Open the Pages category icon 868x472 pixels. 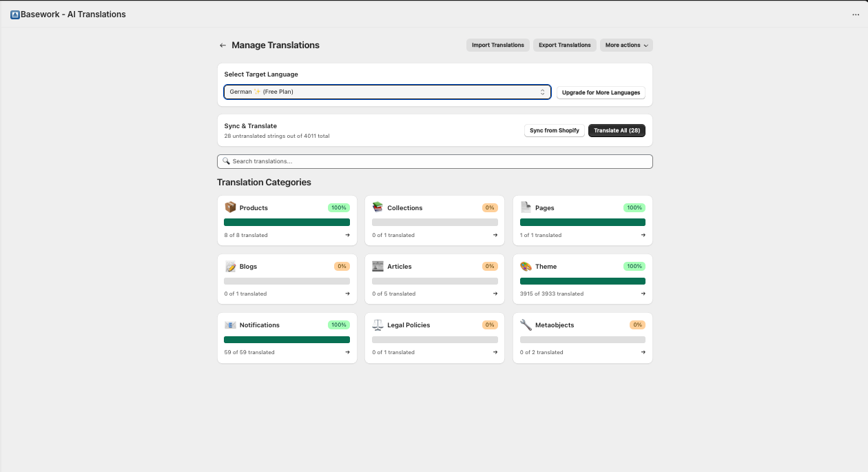[526, 207]
